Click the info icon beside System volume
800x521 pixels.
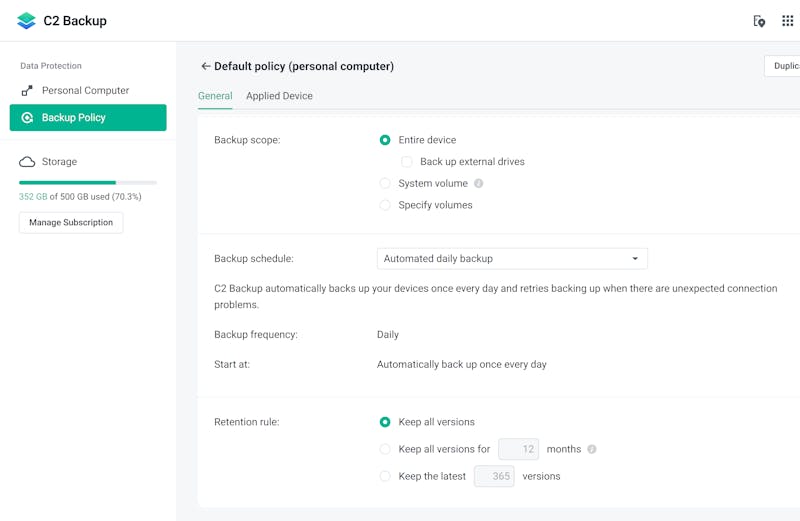pos(478,183)
